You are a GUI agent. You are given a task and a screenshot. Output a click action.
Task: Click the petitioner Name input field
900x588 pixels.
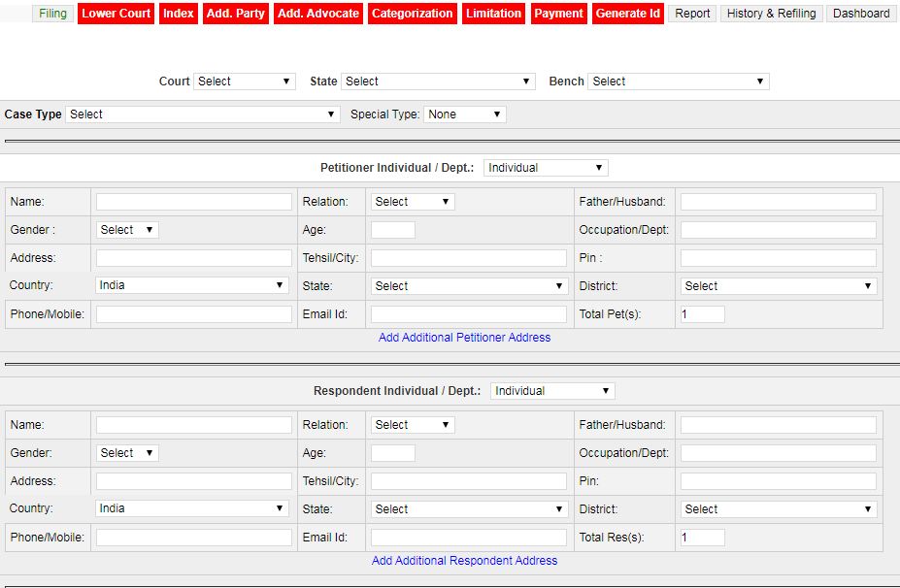(194, 202)
